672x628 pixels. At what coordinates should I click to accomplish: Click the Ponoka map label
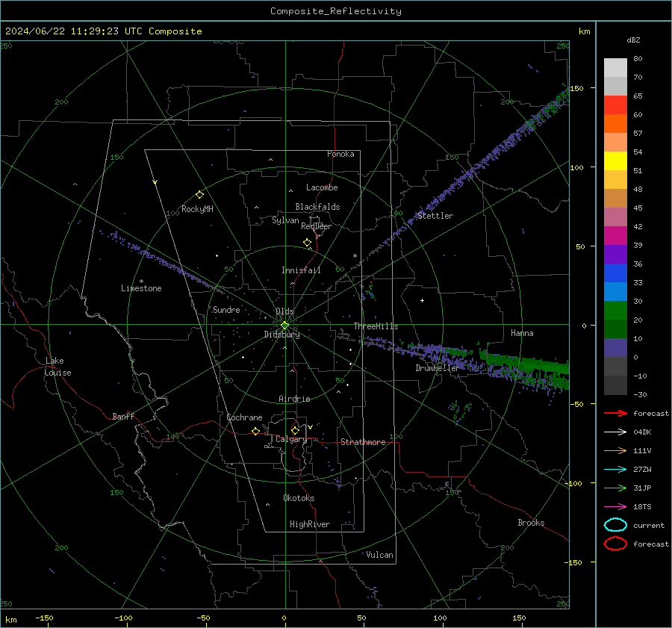pos(340,154)
